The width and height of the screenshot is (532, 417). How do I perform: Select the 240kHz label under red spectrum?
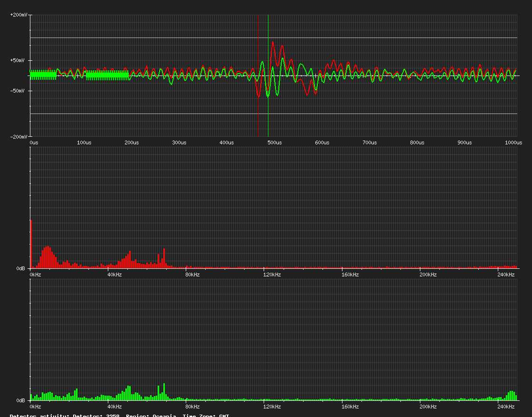[506, 275]
